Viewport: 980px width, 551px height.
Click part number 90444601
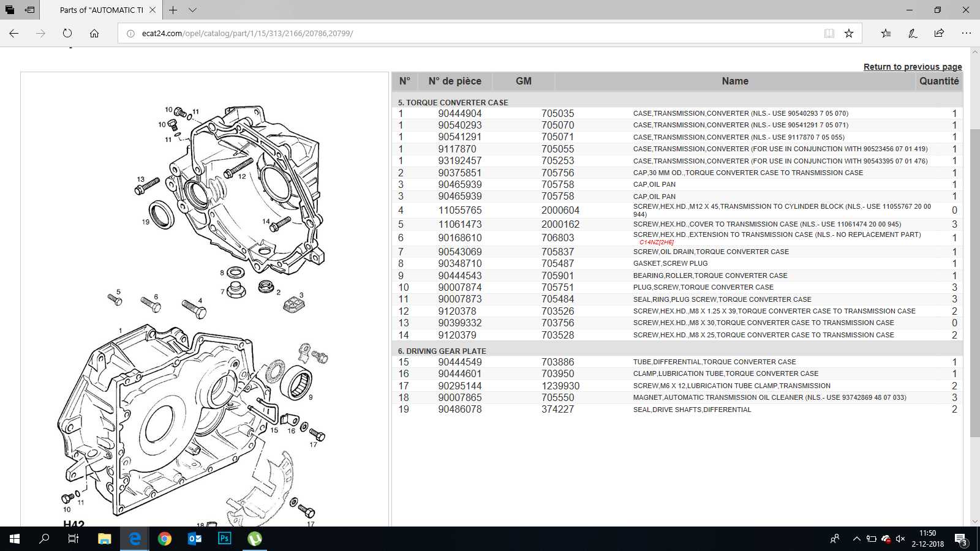coord(460,373)
